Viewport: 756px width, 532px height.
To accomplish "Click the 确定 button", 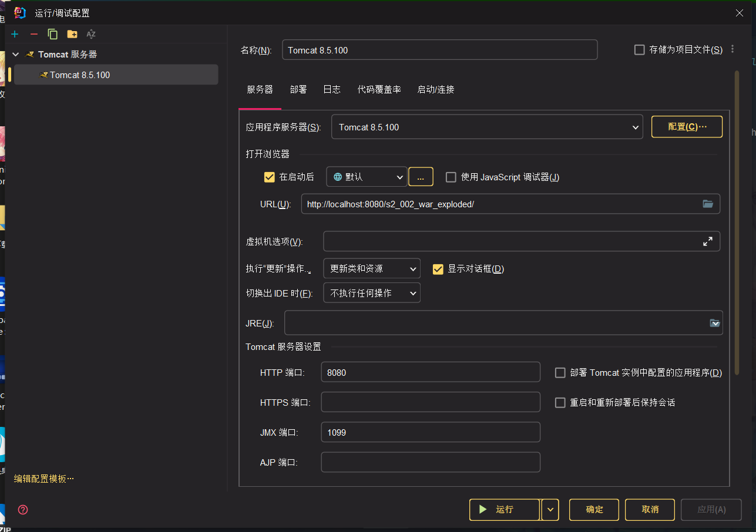I will coord(594,510).
